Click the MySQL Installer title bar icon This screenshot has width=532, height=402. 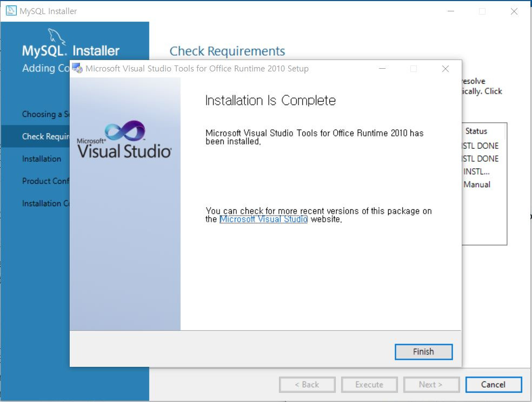tap(12, 10)
